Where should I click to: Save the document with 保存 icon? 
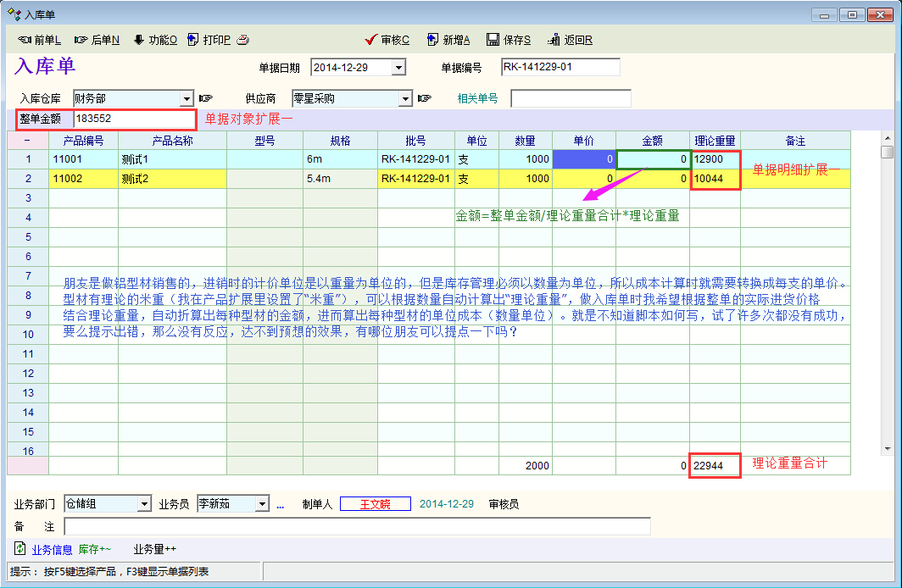pos(493,40)
